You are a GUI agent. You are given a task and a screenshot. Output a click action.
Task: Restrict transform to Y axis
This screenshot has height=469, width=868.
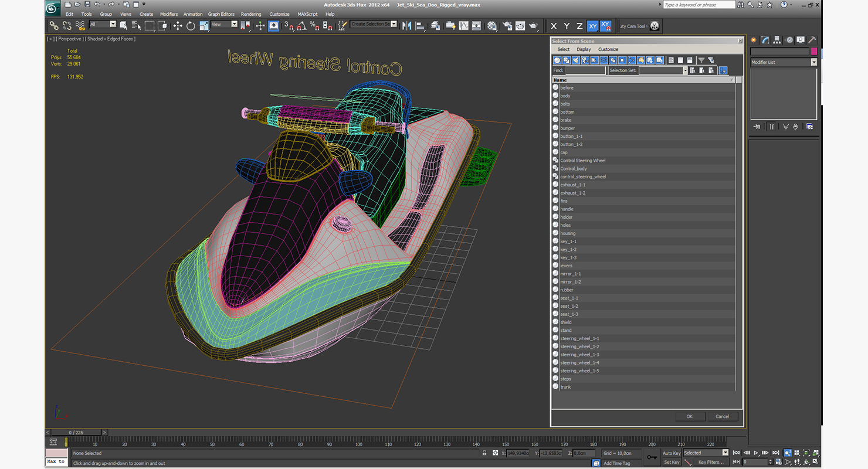[x=567, y=26]
